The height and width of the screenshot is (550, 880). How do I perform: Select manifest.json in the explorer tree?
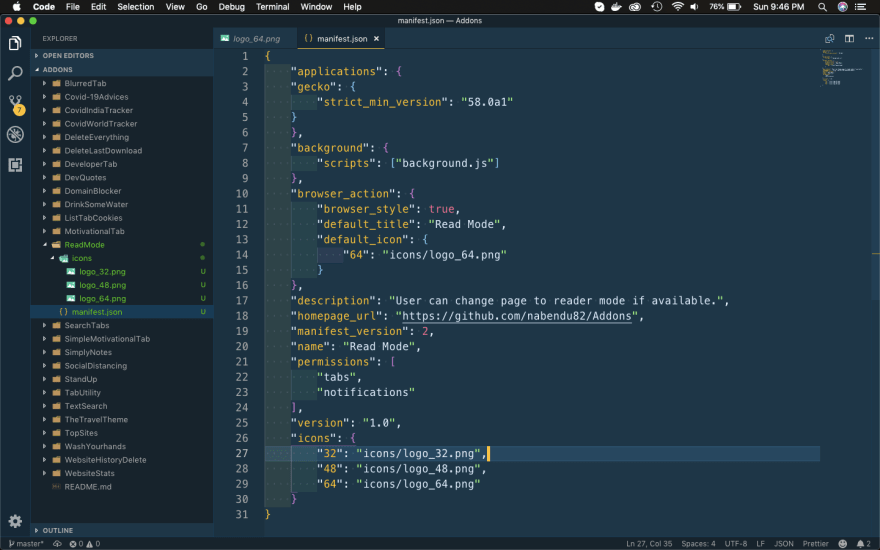click(x=97, y=312)
